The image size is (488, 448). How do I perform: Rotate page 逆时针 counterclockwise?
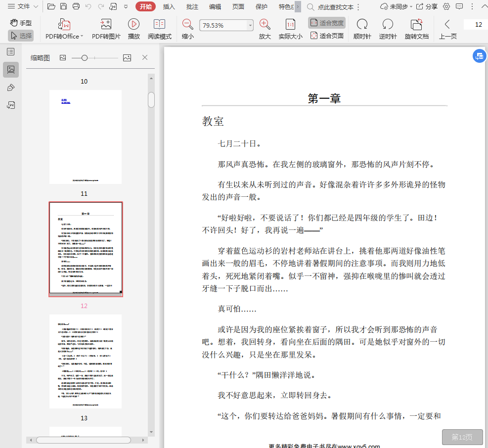(x=388, y=29)
